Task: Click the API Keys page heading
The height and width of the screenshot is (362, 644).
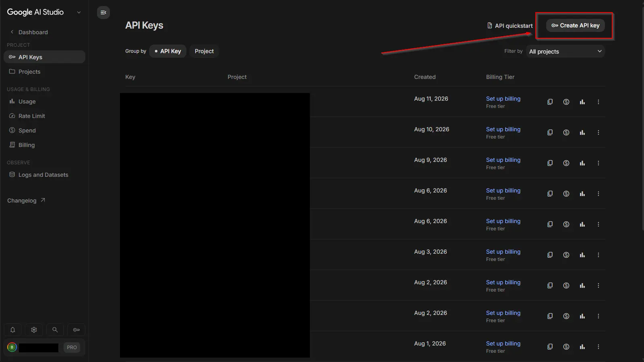Action: point(144,25)
